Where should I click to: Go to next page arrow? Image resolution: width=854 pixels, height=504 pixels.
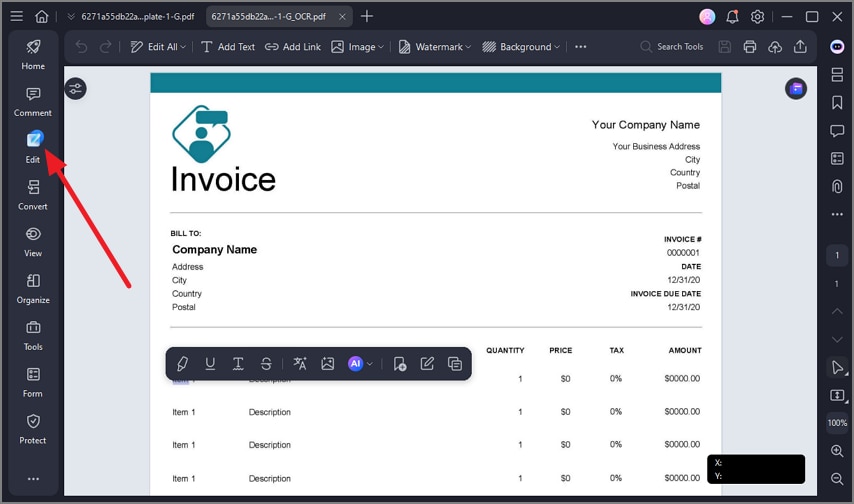[837, 339]
